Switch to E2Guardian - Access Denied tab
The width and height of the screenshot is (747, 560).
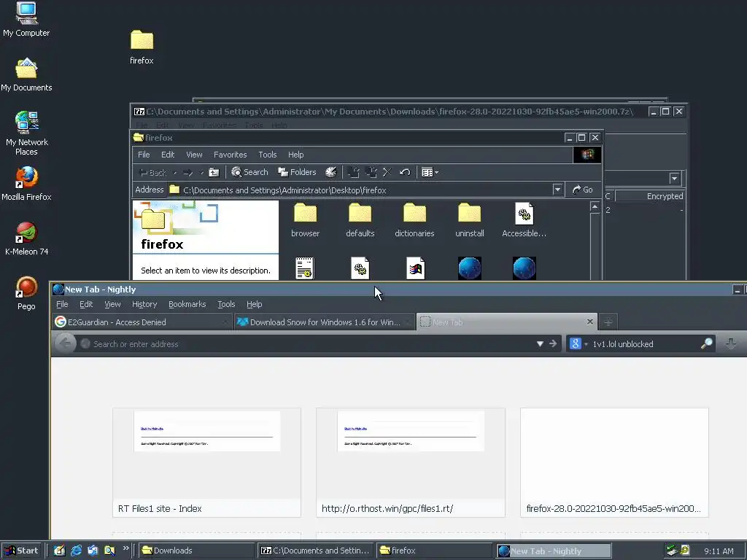coord(142,322)
